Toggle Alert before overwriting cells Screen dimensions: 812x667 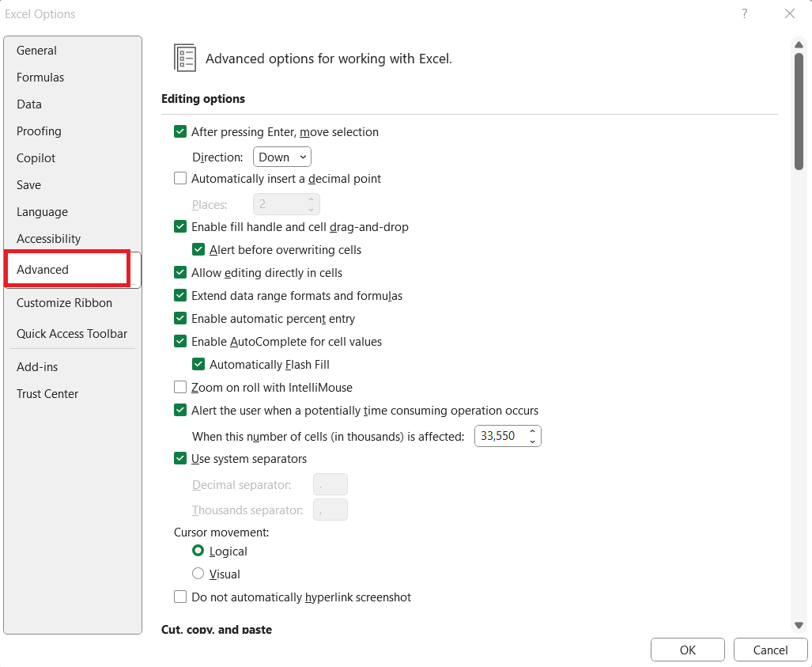point(198,250)
